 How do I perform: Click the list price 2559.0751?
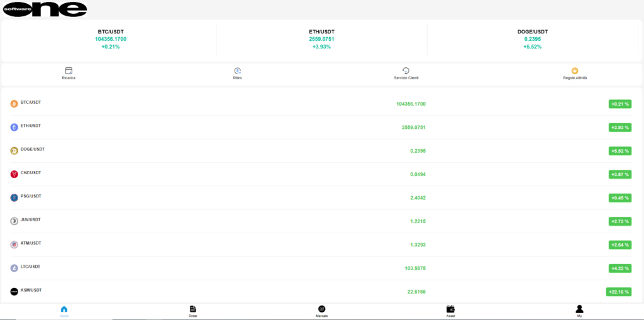414,128
